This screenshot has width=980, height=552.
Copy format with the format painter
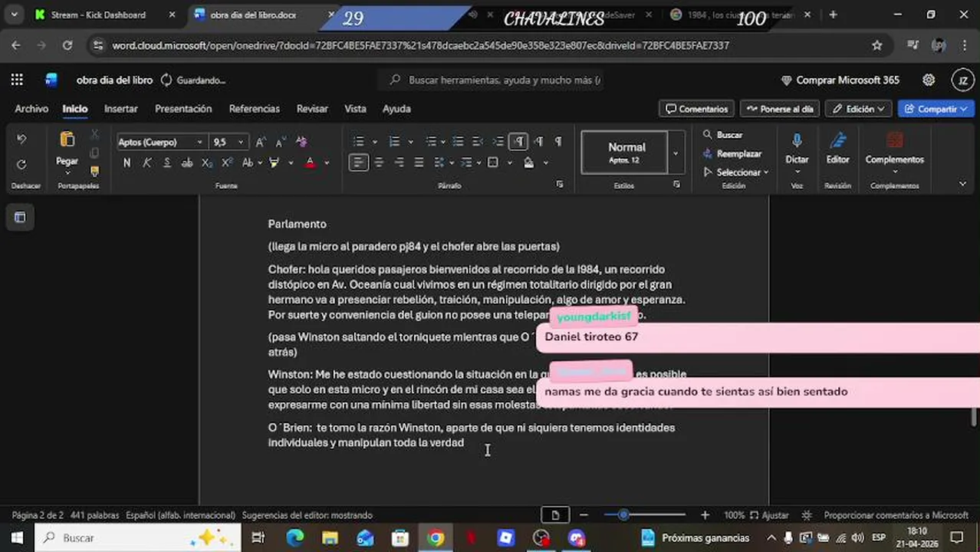[x=94, y=171]
